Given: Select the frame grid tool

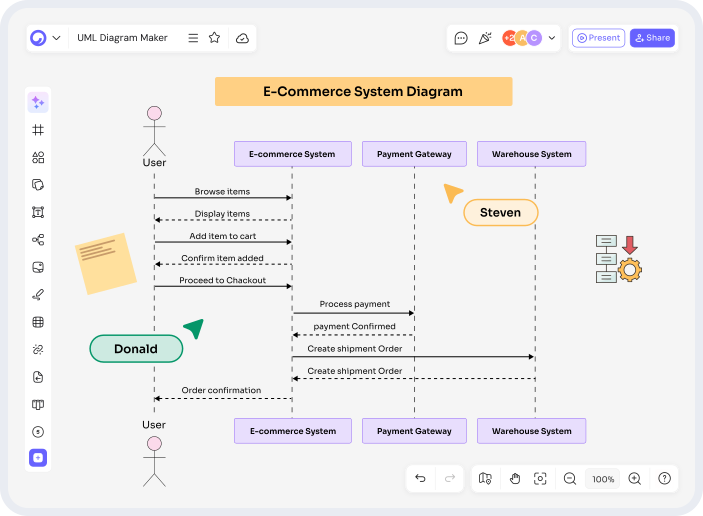Looking at the screenshot, I should pos(38,130).
